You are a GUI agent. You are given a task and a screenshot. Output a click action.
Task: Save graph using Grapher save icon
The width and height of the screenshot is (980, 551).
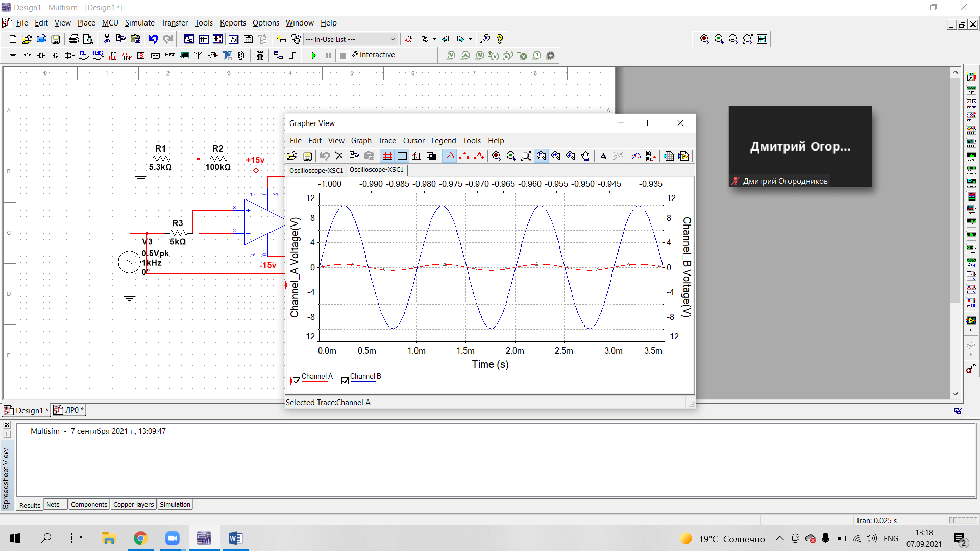[x=307, y=156]
